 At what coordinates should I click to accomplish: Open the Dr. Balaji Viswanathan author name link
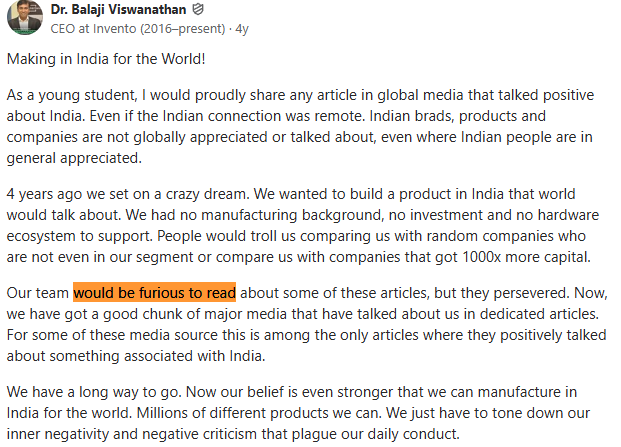118,10
